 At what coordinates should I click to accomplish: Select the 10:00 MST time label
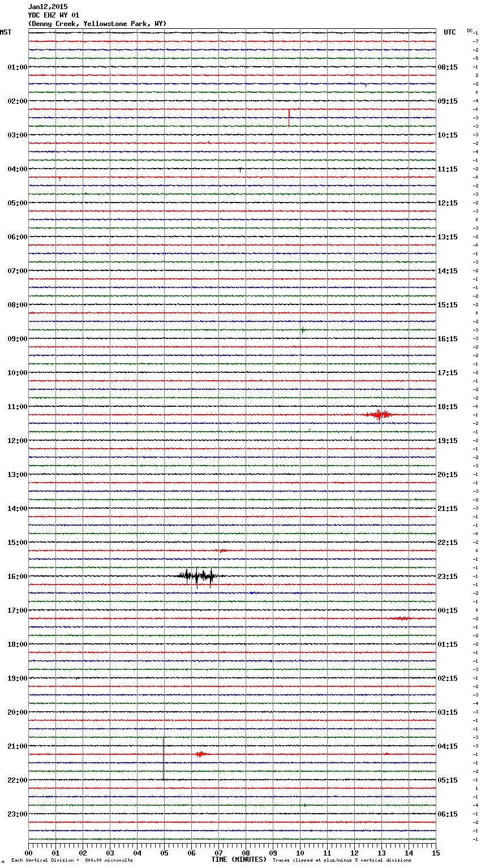coord(17,373)
